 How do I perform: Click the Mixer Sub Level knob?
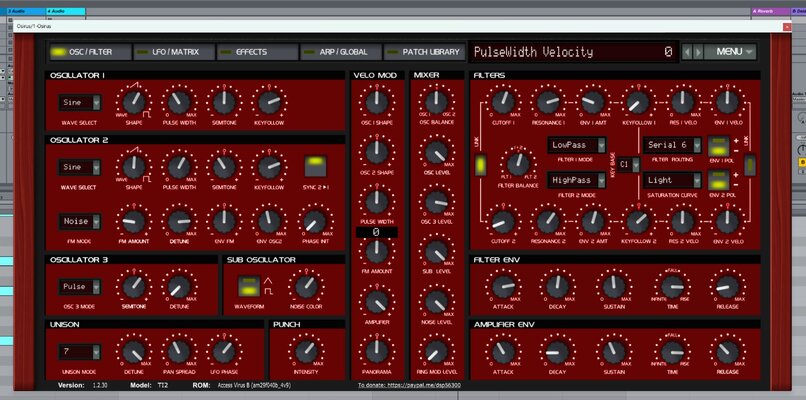pos(436,251)
